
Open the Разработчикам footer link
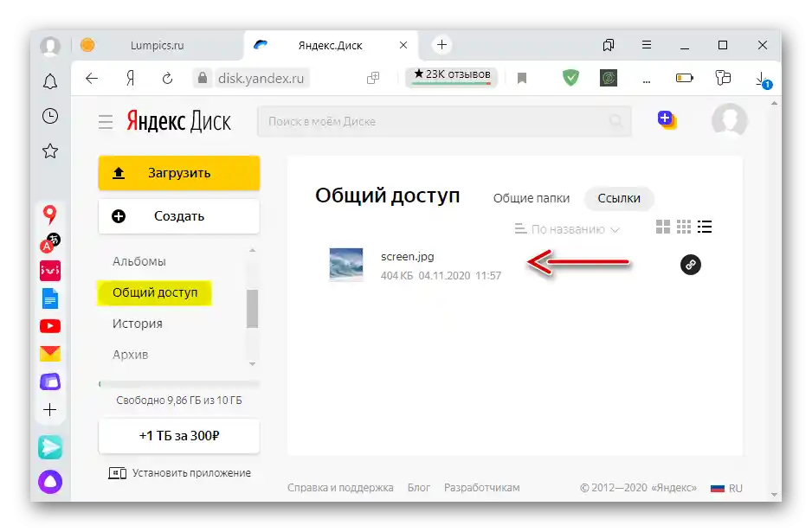(481, 488)
